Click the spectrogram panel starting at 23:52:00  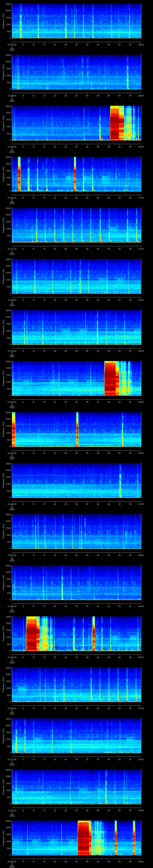point(77,787)
